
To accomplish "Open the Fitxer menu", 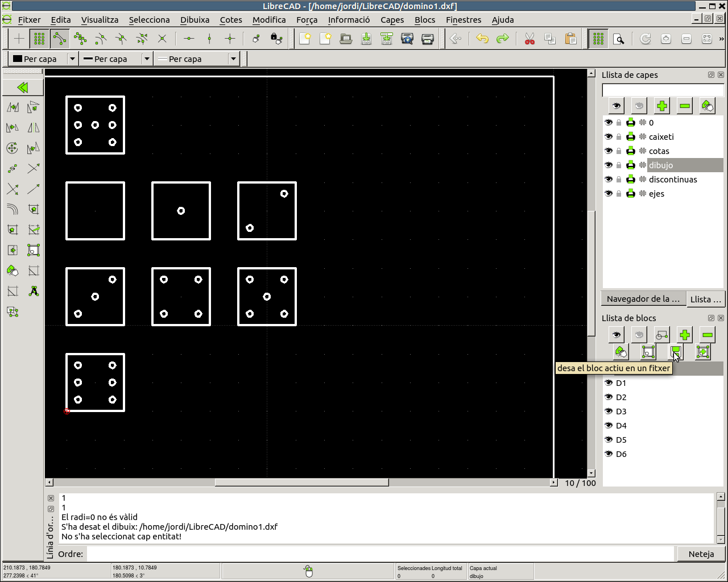I will (29, 19).
